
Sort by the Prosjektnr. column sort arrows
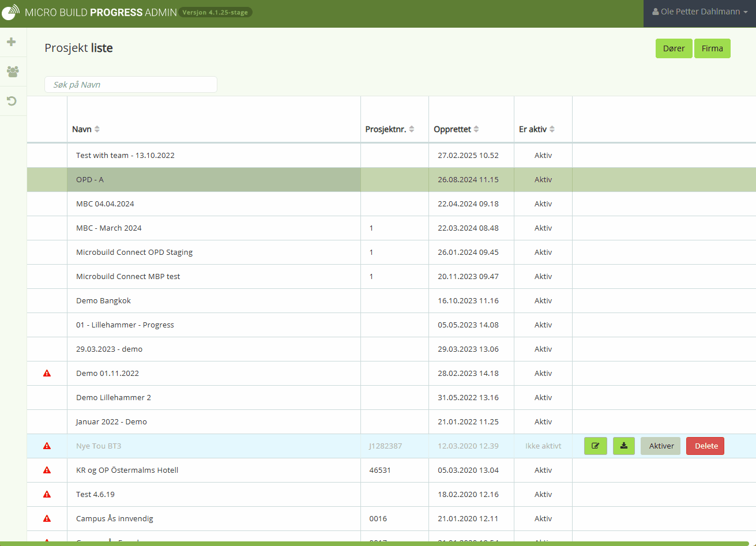(x=412, y=129)
